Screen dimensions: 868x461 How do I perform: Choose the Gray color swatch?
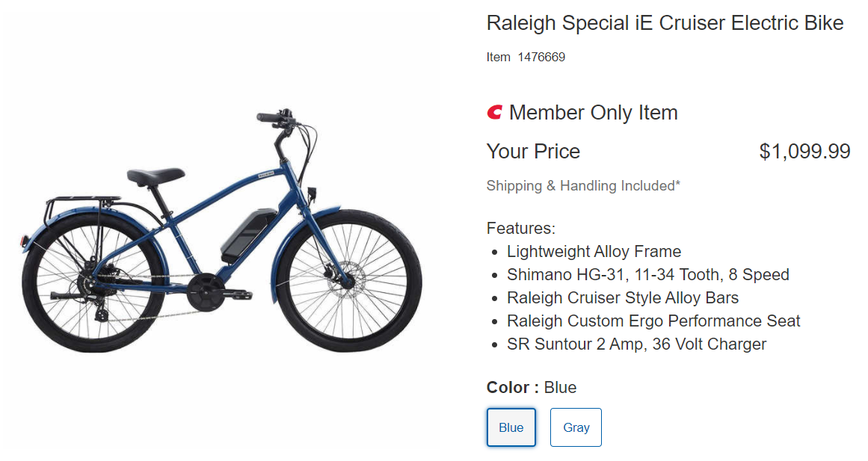coord(576,427)
